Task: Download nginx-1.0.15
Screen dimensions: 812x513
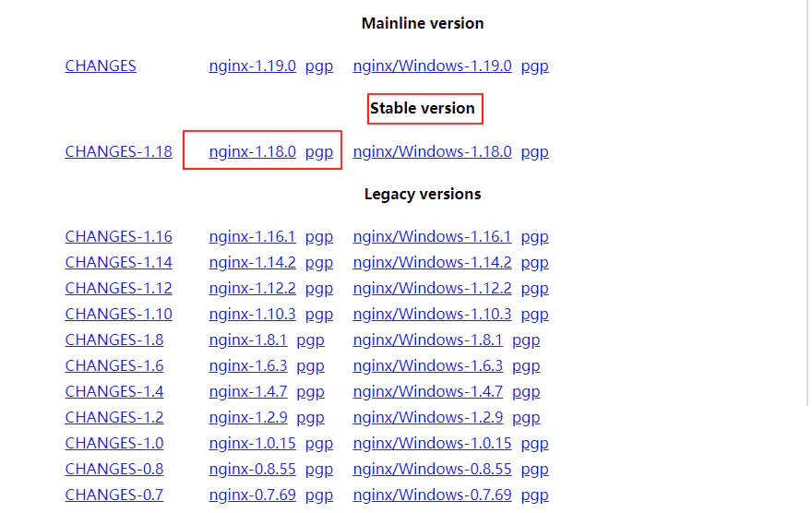Action: (x=252, y=444)
